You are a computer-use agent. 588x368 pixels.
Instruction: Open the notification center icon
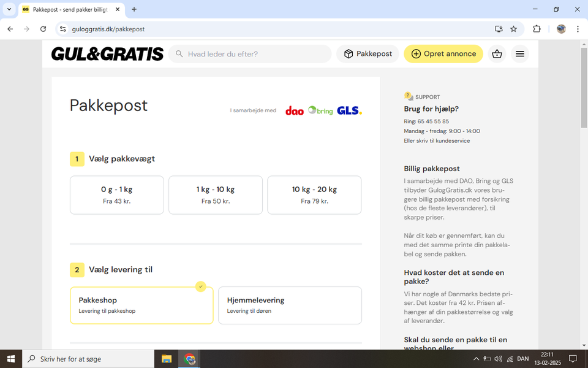(x=573, y=359)
